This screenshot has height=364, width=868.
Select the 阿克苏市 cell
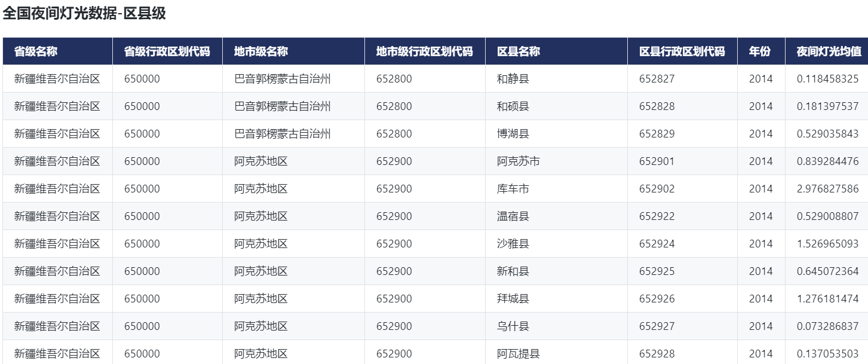click(x=519, y=161)
